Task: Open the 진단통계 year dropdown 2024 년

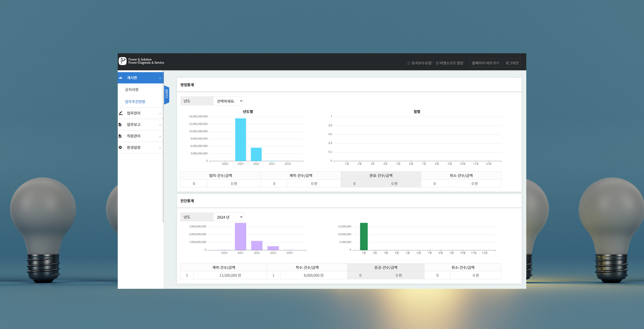Action: coord(228,217)
